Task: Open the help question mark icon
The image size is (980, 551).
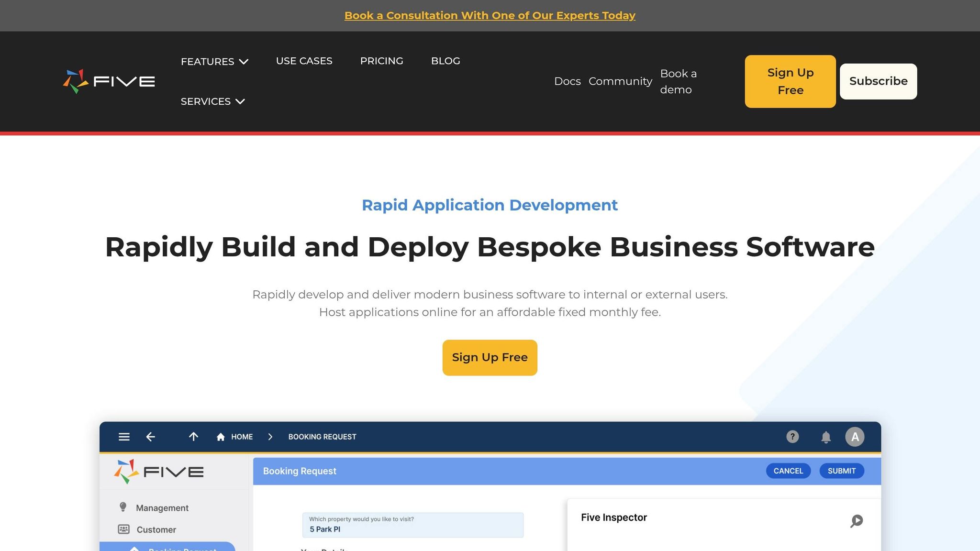Action: [792, 437]
